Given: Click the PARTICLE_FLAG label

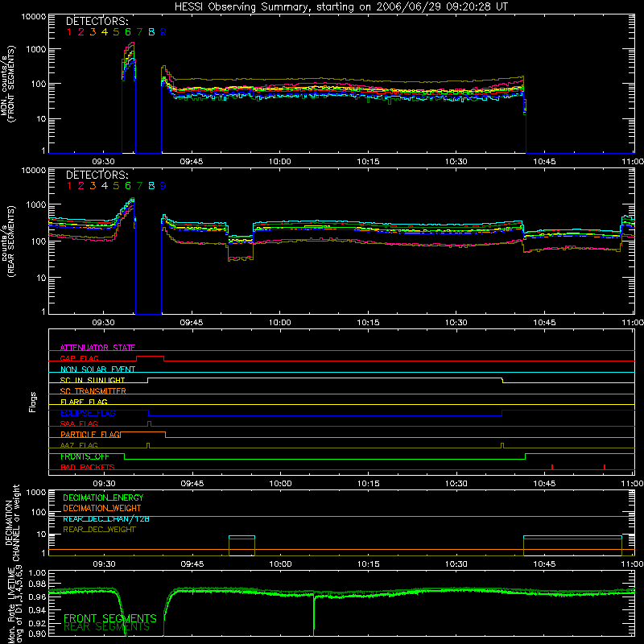Looking at the screenshot, I should (x=91, y=435).
